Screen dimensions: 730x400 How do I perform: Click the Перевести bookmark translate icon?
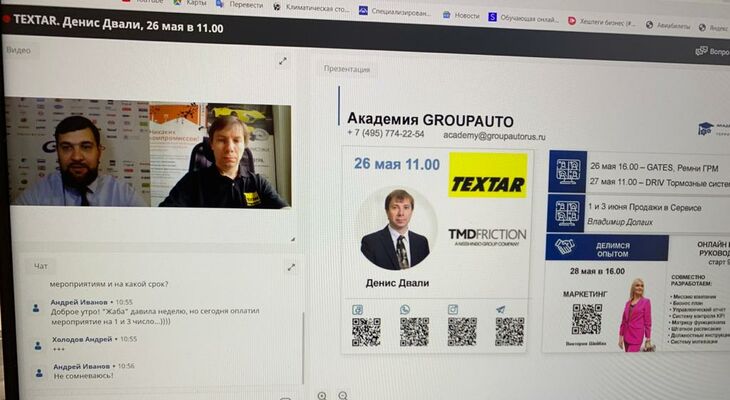tap(220, 4)
